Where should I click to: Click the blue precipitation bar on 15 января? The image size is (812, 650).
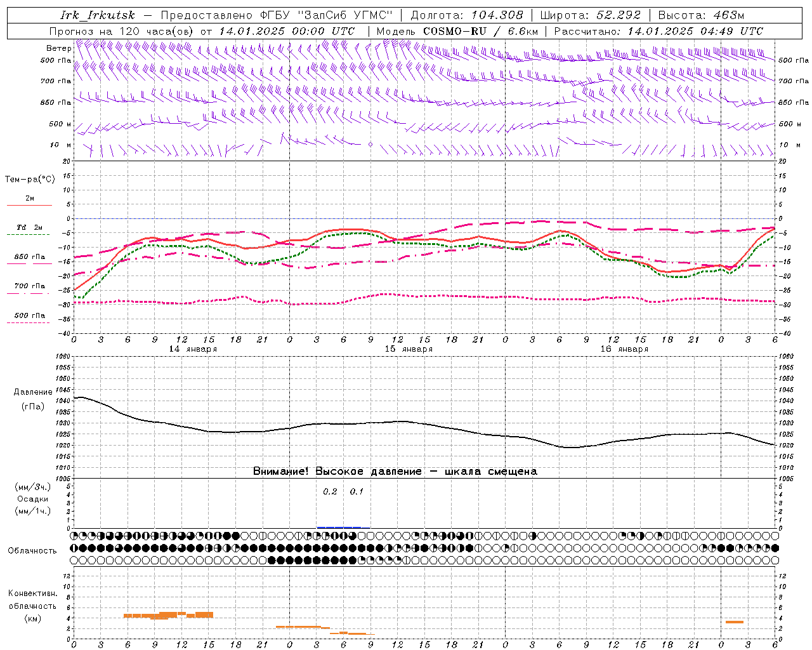343,527
